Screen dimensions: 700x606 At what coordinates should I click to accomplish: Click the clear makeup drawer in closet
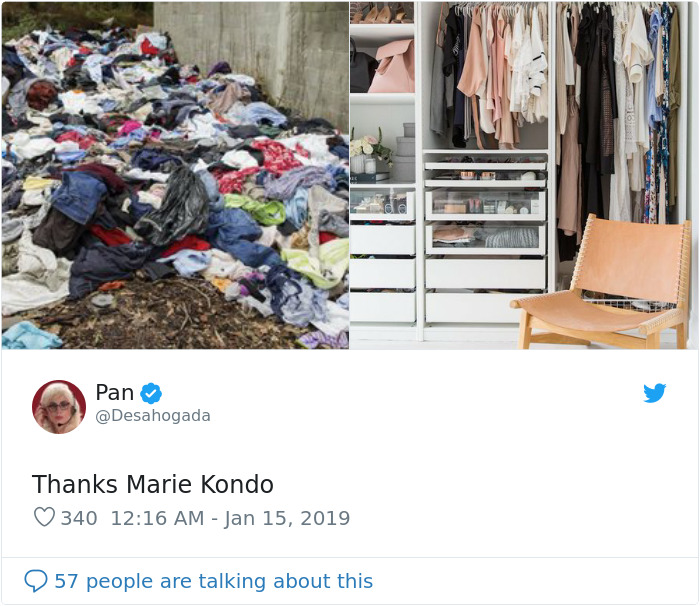point(485,205)
